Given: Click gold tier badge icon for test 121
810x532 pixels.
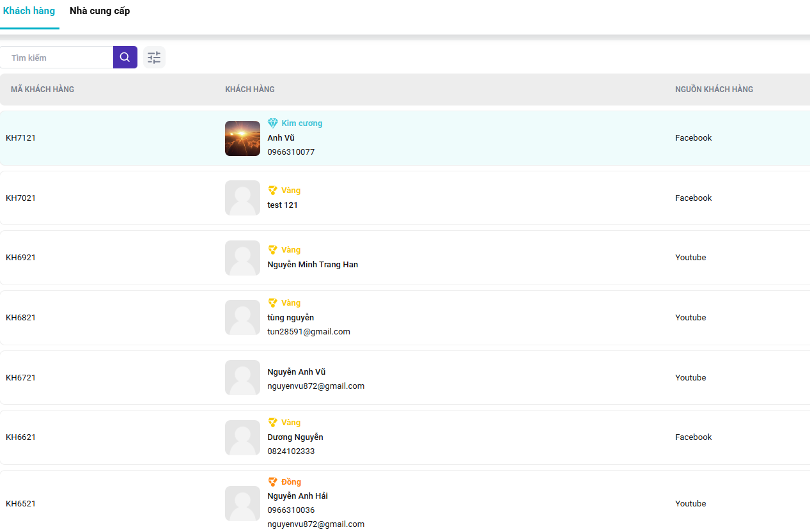Looking at the screenshot, I should 273,191.
